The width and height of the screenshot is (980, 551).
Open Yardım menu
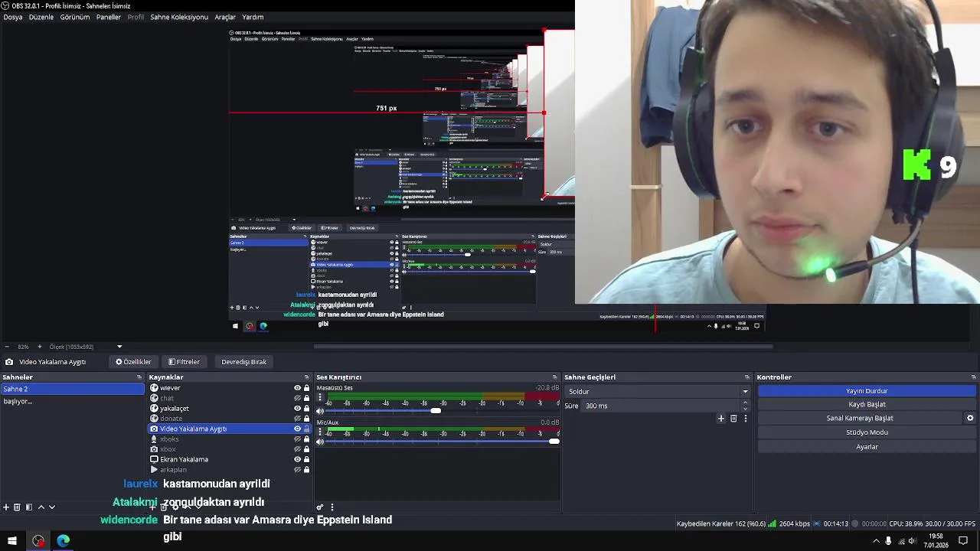pyautogui.click(x=253, y=17)
